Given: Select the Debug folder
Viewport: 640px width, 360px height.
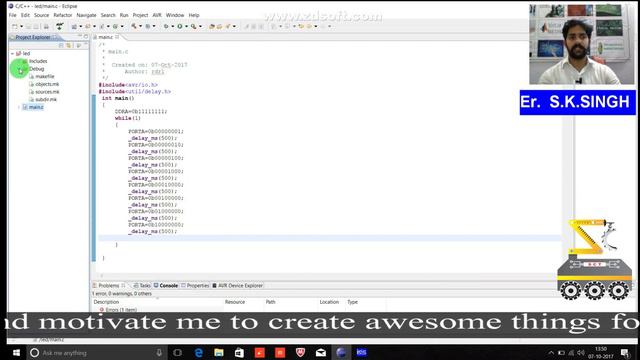Looking at the screenshot, I should (36, 69).
